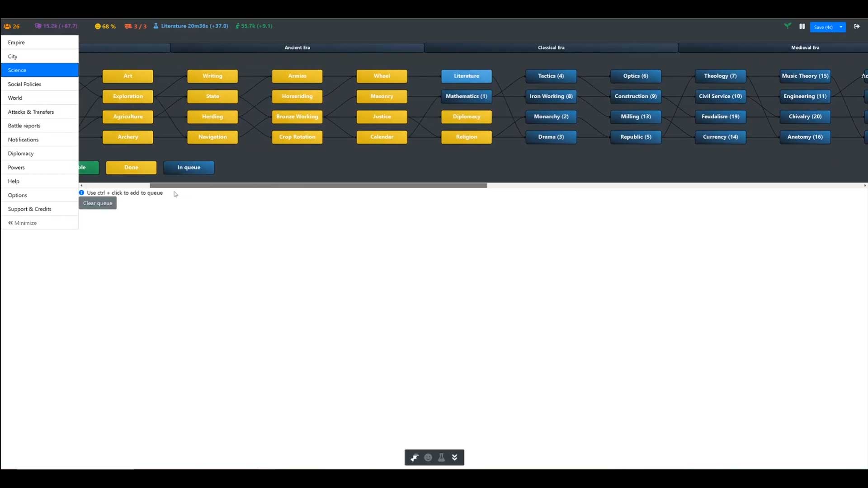Click the In queue legend swatch
This screenshot has height=488, width=868.
pyautogui.click(x=189, y=168)
